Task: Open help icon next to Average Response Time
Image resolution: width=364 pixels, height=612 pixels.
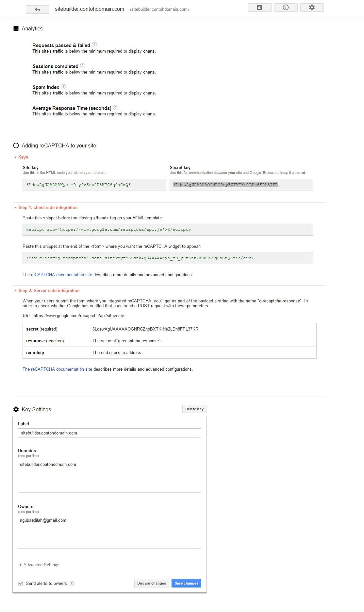Action: [116, 108]
